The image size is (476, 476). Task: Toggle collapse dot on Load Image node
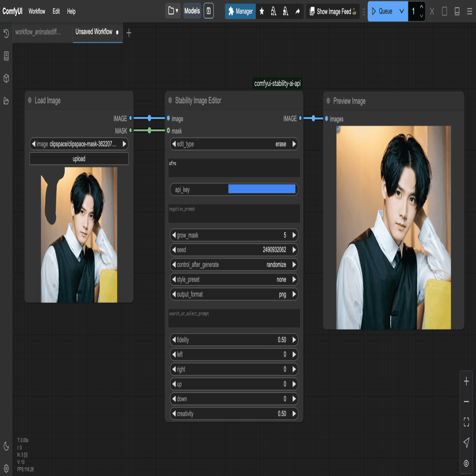click(x=30, y=100)
